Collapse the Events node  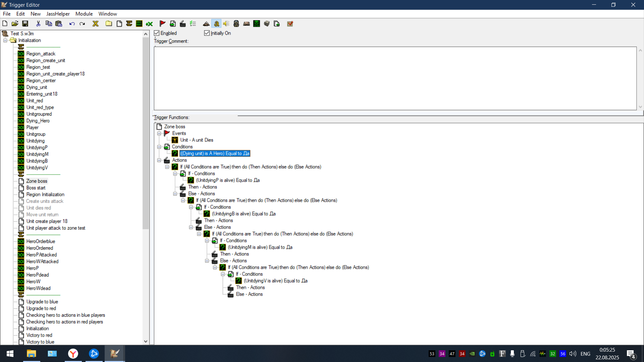click(x=159, y=133)
